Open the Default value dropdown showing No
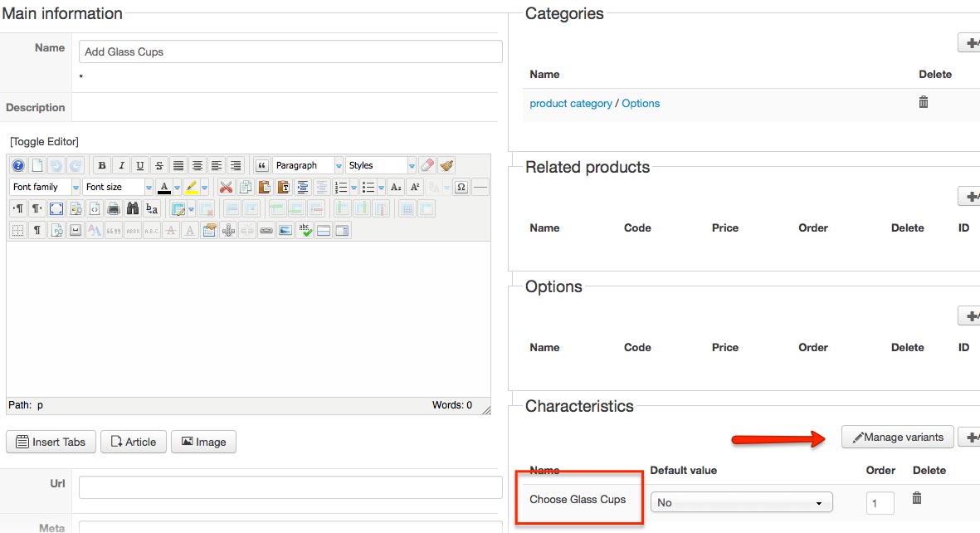 pyautogui.click(x=741, y=502)
